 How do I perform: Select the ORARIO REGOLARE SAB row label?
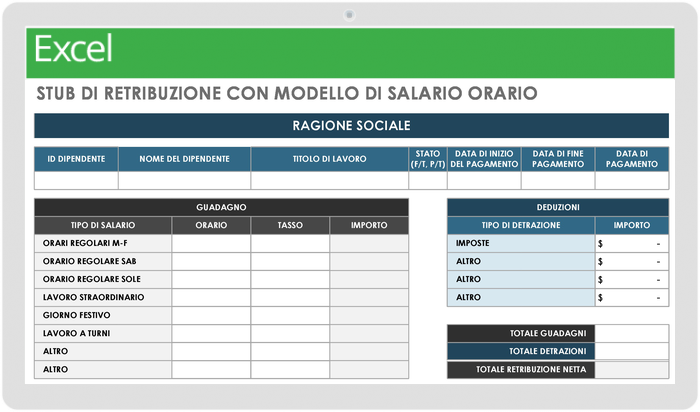[x=103, y=262]
